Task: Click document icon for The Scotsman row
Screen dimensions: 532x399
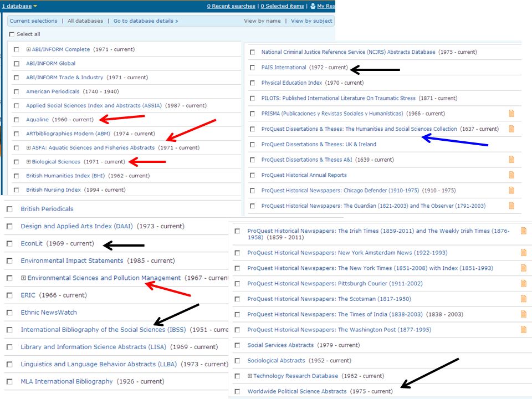Action: pos(524,299)
